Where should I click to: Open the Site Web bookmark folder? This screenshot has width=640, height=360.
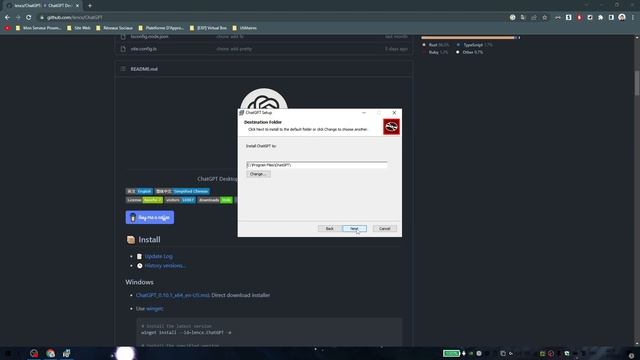(x=79, y=28)
